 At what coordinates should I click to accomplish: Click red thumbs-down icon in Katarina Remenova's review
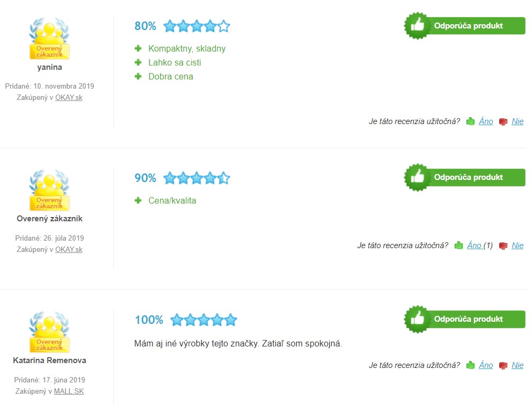pyautogui.click(x=503, y=365)
